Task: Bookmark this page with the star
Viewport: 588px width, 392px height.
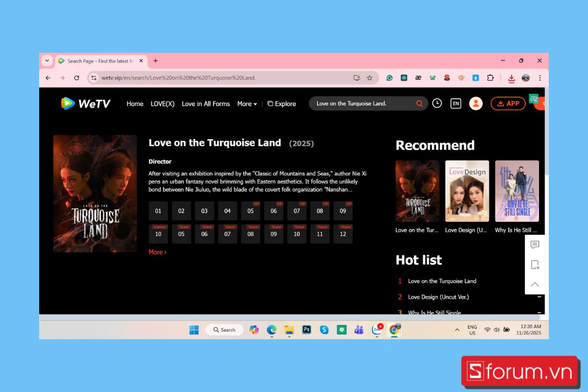Action: pos(369,78)
